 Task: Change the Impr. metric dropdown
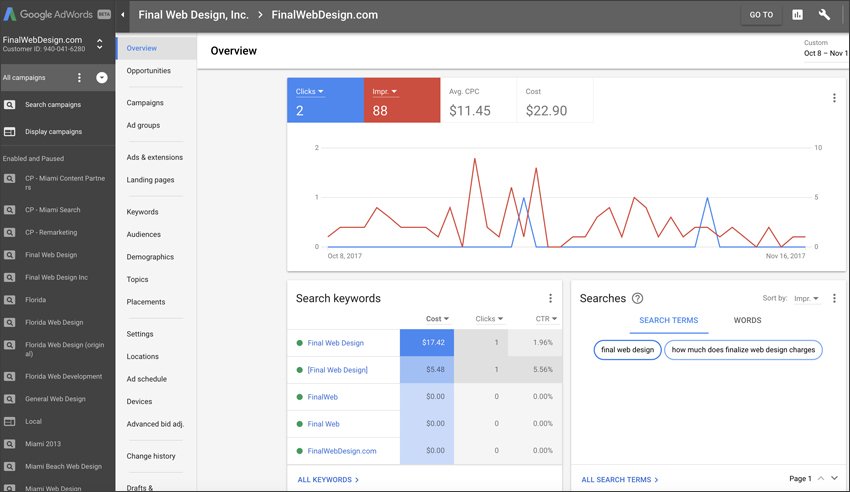385,92
